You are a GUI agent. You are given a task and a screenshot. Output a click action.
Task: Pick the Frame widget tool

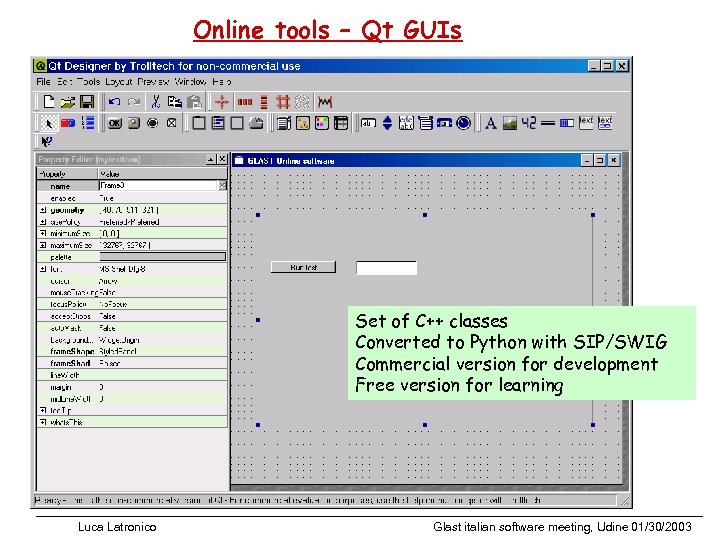click(x=237, y=123)
